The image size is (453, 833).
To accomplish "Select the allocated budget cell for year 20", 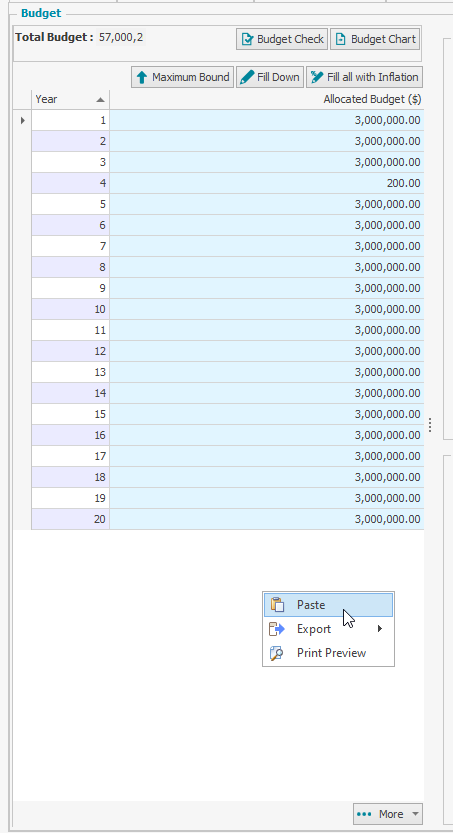I will click(x=267, y=519).
